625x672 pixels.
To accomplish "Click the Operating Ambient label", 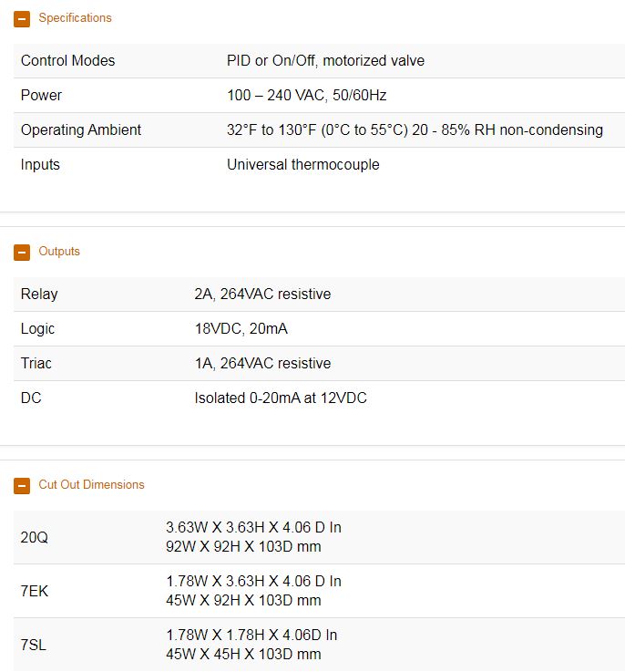I will pos(81,130).
